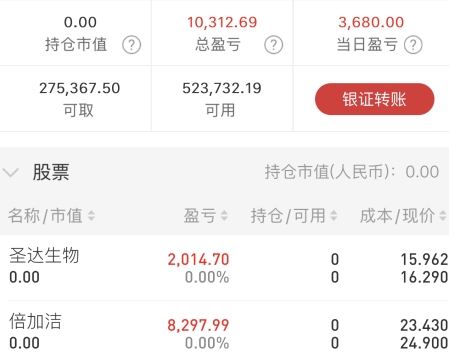This screenshot has width=465, height=362.
Task: Click 股票 section title
Action: [x=51, y=172]
